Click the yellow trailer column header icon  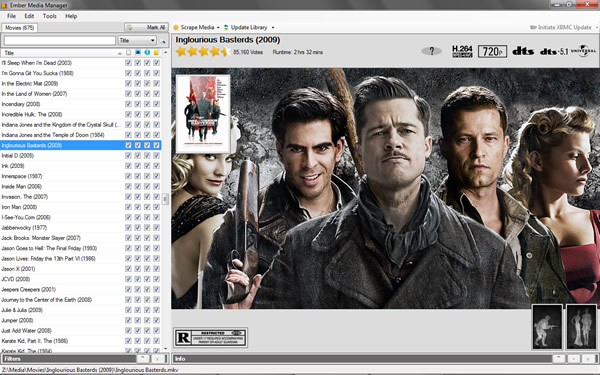156,52
